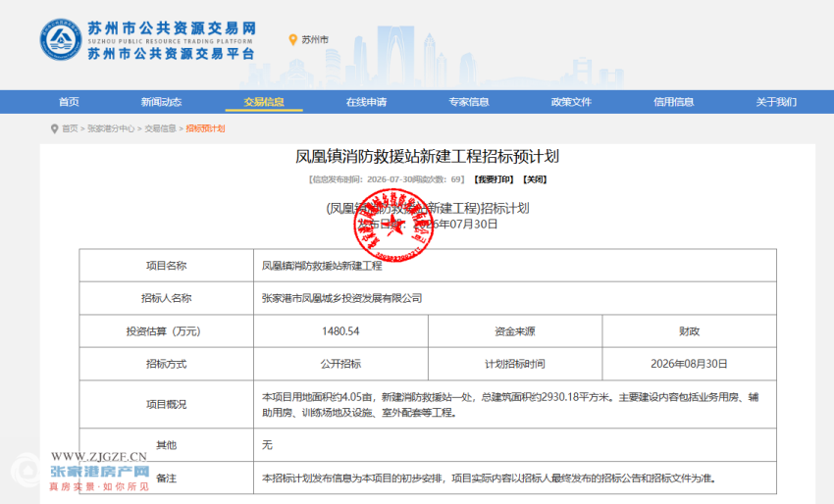Click the red official seal stamp

pos(393,226)
